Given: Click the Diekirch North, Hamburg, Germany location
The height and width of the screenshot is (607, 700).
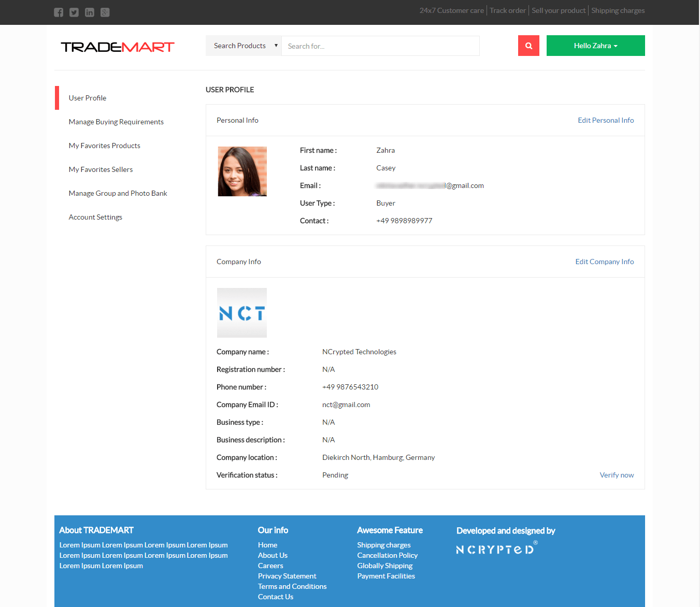Looking at the screenshot, I should 378,457.
